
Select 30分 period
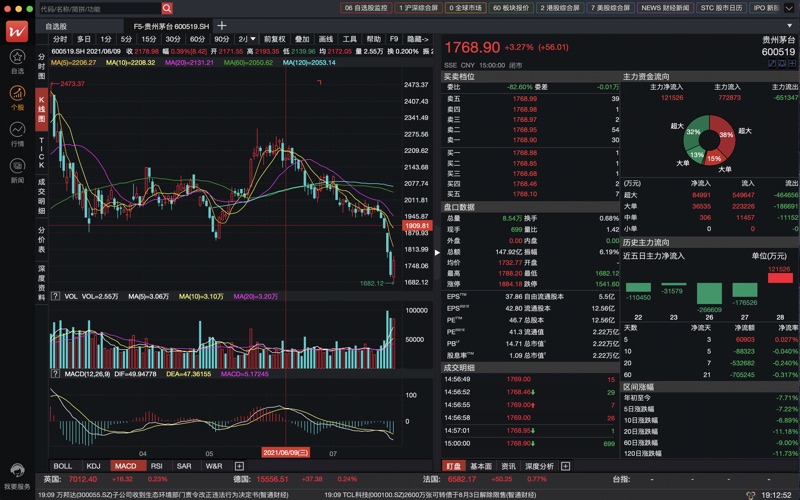173,39
